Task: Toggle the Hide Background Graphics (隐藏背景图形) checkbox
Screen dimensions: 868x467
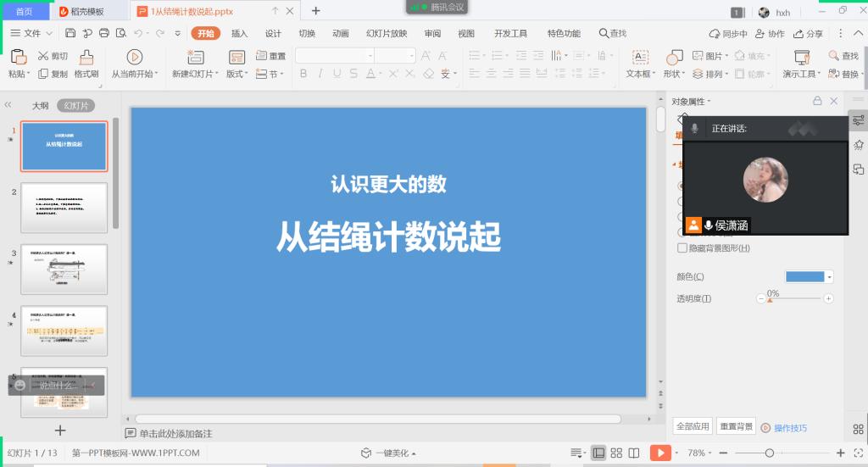Action: tap(682, 248)
